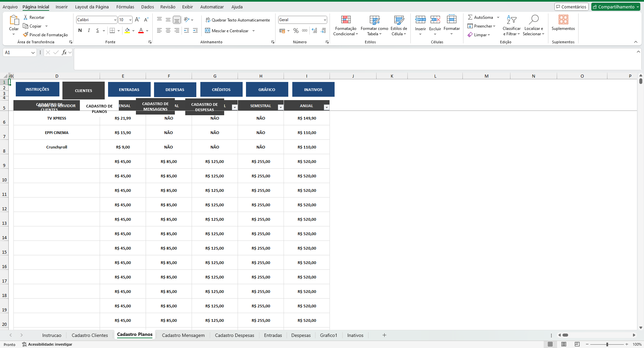
Task: Click the Format Painter brush icon
Action: tap(26, 35)
